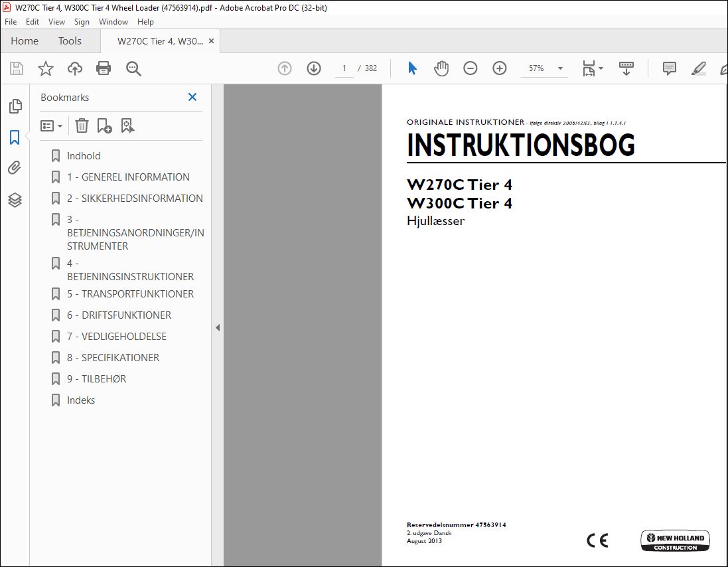Print the document with printer icon
The height and width of the screenshot is (567, 728).
point(104,68)
